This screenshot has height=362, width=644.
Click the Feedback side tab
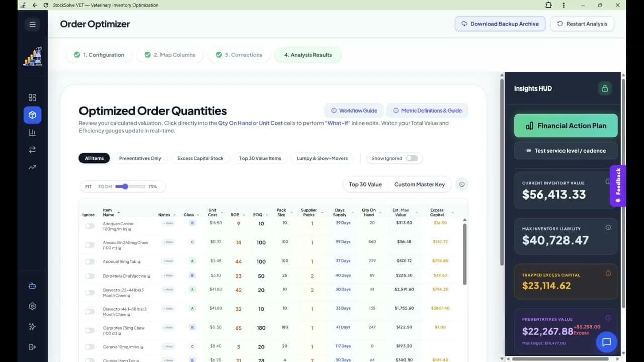[618, 186]
